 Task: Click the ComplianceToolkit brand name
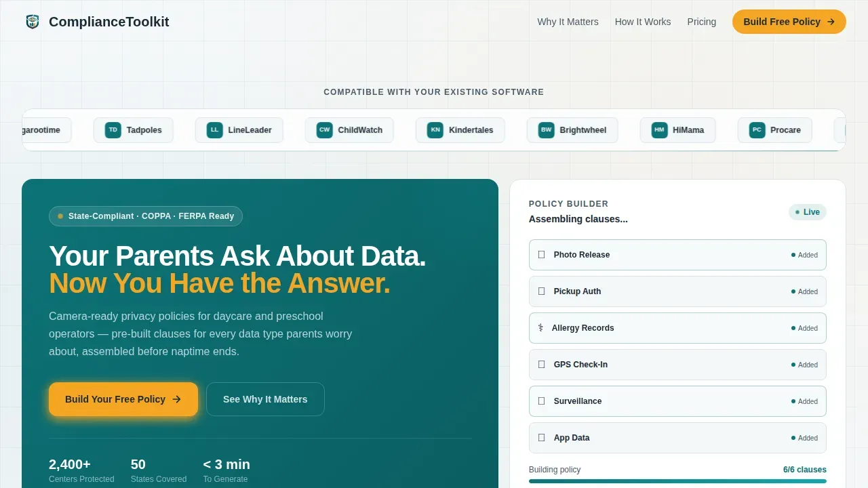[x=109, y=22]
